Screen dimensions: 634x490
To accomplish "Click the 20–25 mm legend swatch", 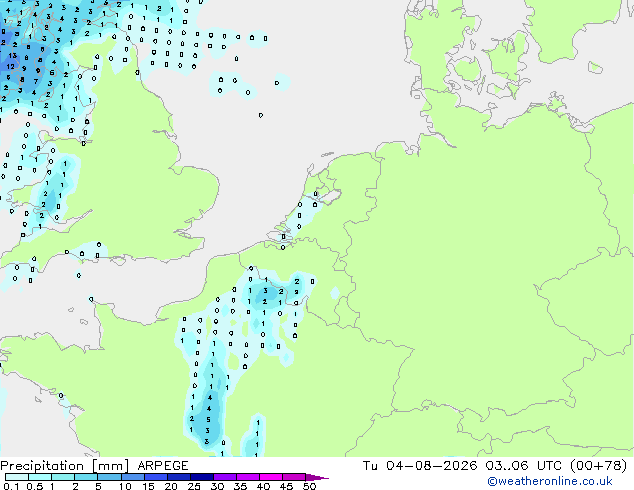I will pyautogui.click(x=178, y=477).
